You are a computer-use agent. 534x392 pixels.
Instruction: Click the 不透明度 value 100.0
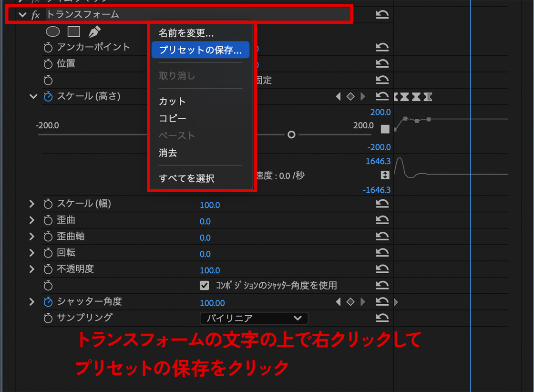coord(210,270)
